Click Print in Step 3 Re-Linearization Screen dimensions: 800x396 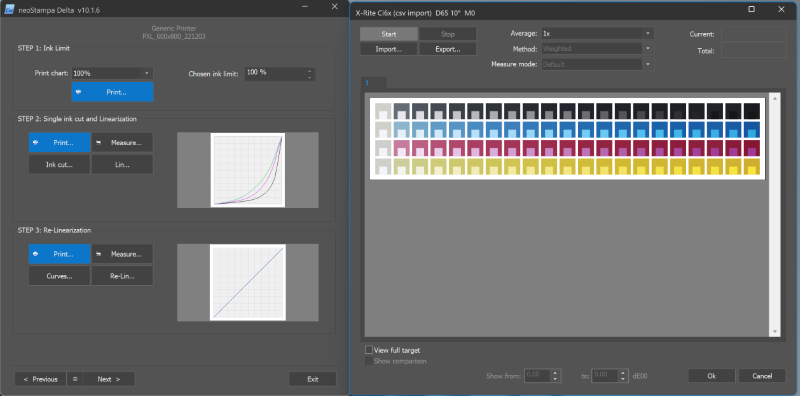pyautogui.click(x=59, y=254)
